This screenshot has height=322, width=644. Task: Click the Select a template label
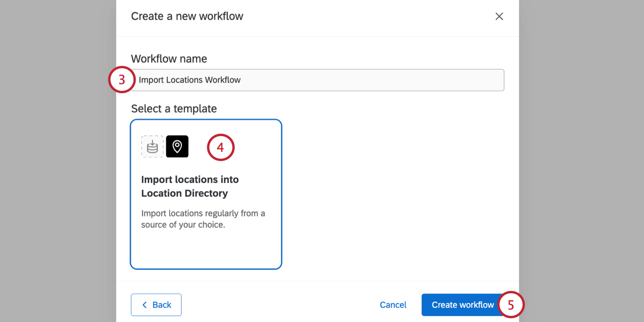tap(174, 109)
